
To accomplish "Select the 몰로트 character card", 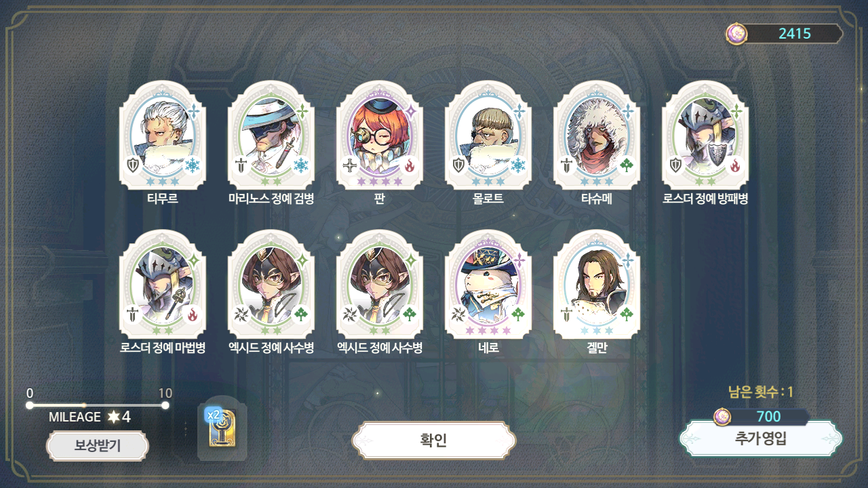I will click(488, 136).
